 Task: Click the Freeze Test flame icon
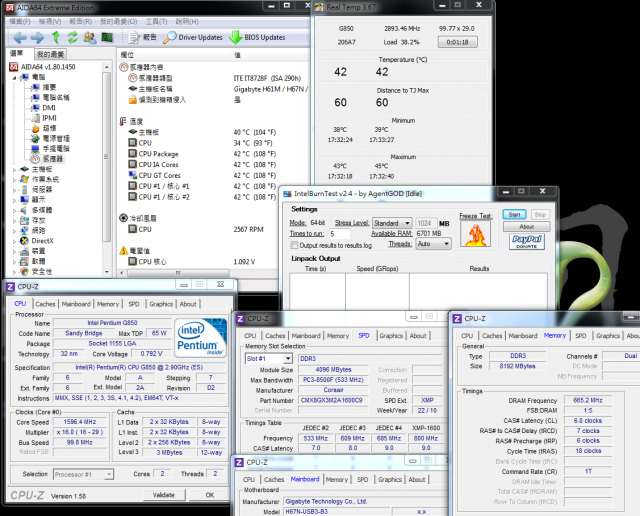pos(476,234)
